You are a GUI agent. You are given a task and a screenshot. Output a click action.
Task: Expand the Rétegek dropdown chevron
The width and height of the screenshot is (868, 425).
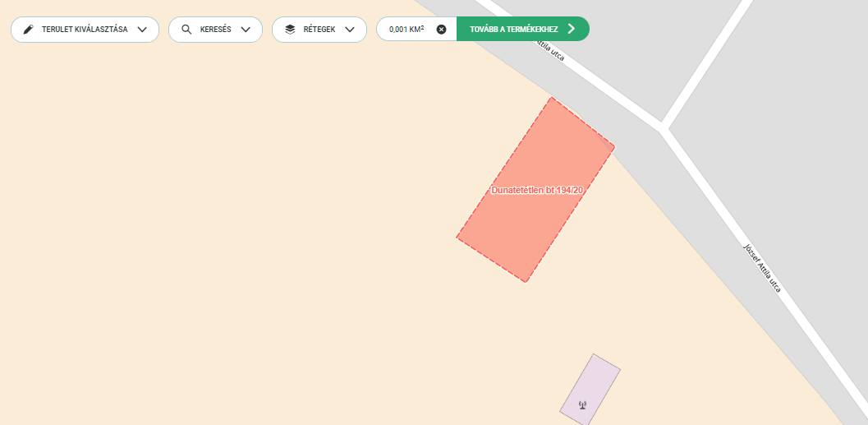tap(350, 30)
